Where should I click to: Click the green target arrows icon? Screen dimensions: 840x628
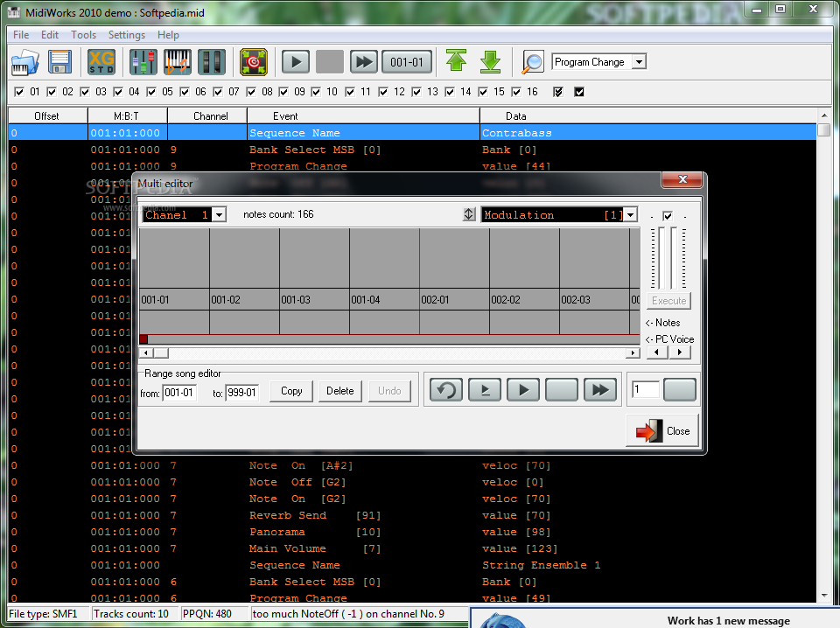click(x=254, y=62)
